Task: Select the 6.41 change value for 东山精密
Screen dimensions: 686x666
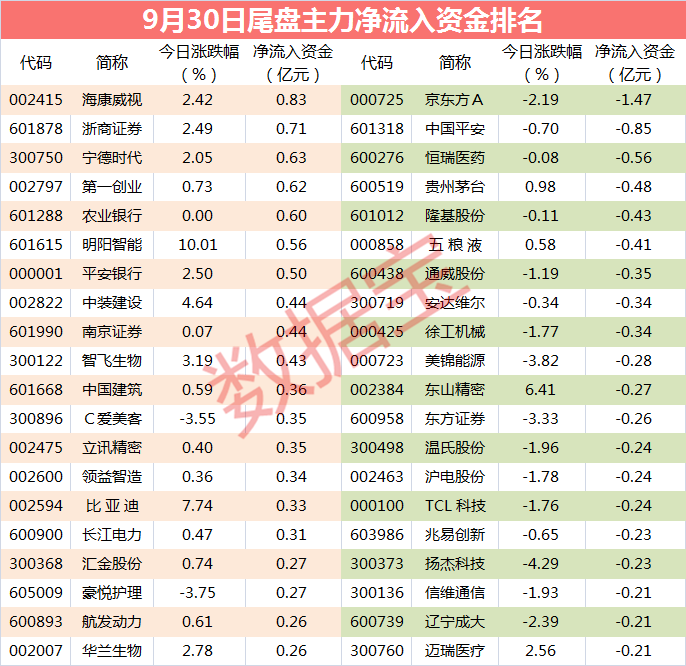Action: (x=540, y=390)
